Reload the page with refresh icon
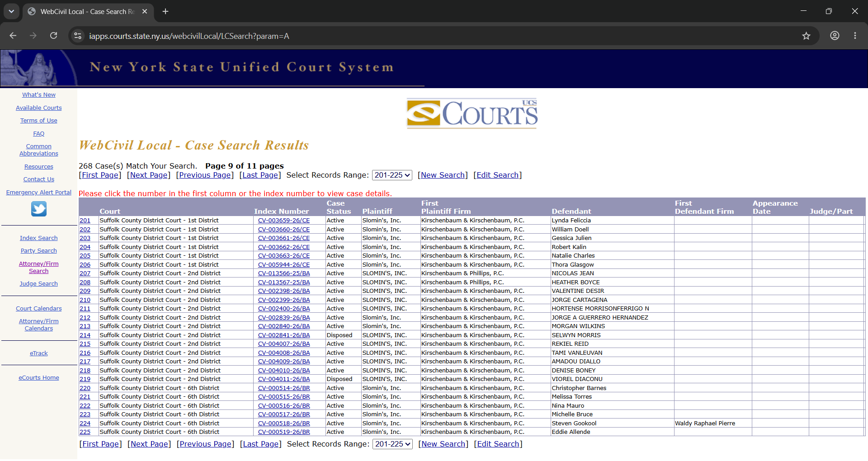 point(53,36)
